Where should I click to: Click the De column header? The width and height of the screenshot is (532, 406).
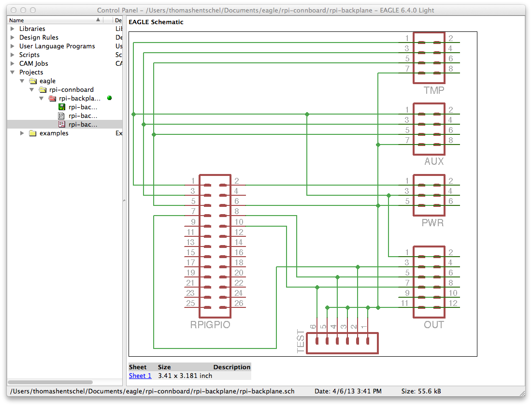pos(118,20)
